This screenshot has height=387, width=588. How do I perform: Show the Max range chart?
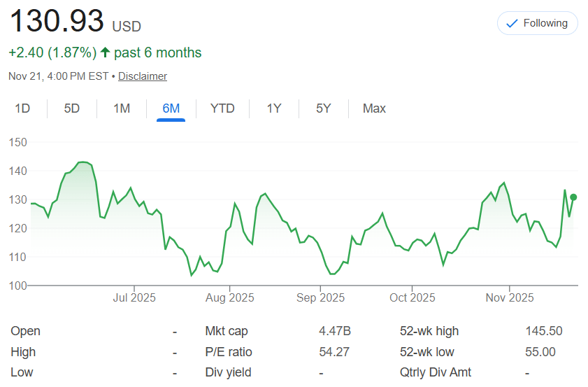tap(374, 108)
